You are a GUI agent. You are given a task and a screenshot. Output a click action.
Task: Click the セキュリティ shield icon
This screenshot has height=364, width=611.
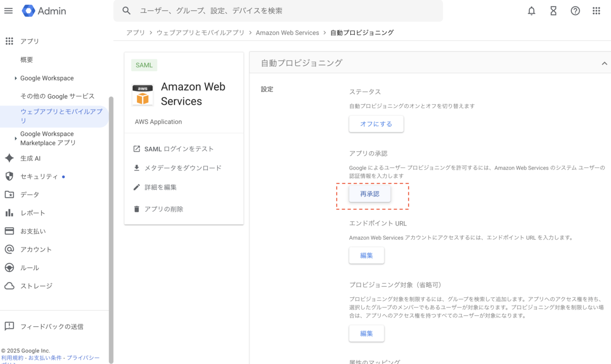point(9,176)
